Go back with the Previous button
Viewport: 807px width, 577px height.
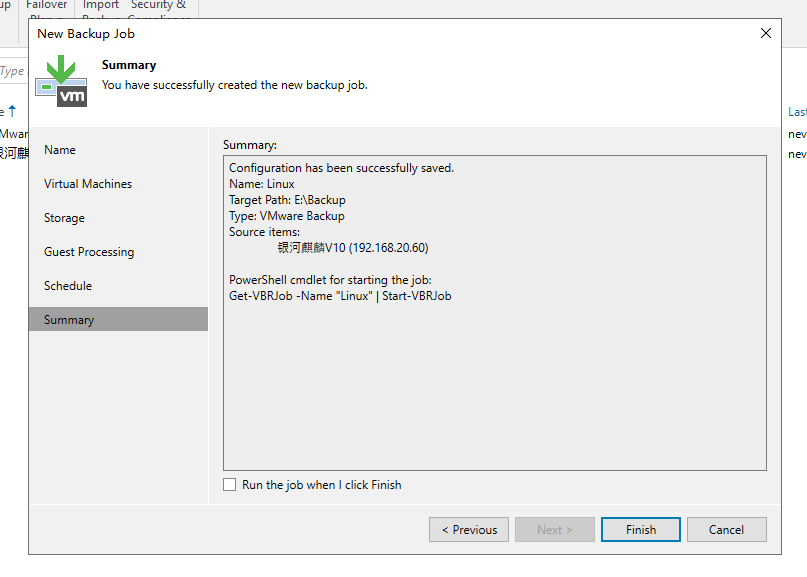click(469, 529)
